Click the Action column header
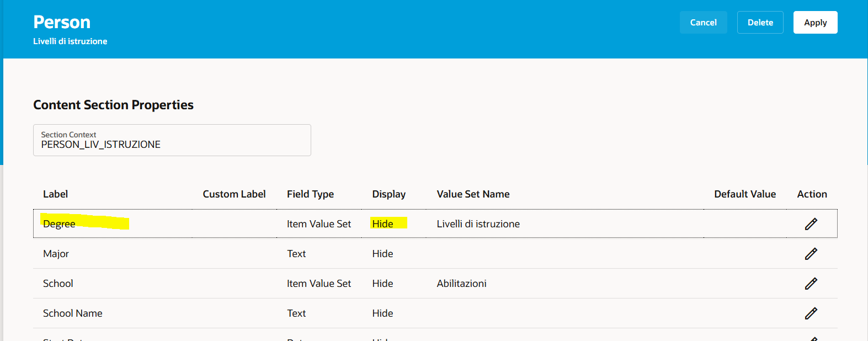This screenshot has height=341, width=868. click(812, 194)
